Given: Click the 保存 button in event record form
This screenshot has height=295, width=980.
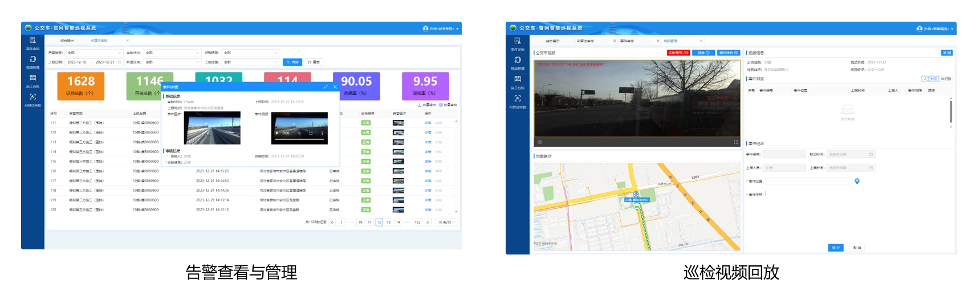Looking at the screenshot, I should (x=835, y=248).
